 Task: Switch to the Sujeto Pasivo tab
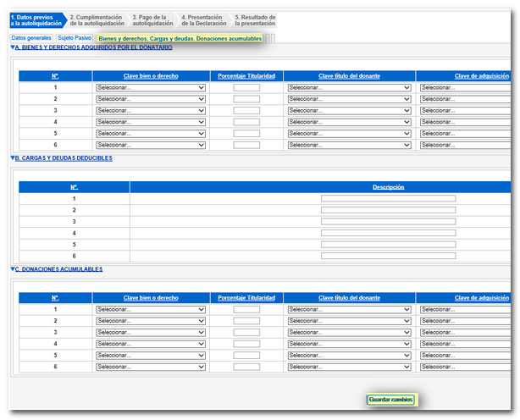pyautogui.click(x=74, y=38)
